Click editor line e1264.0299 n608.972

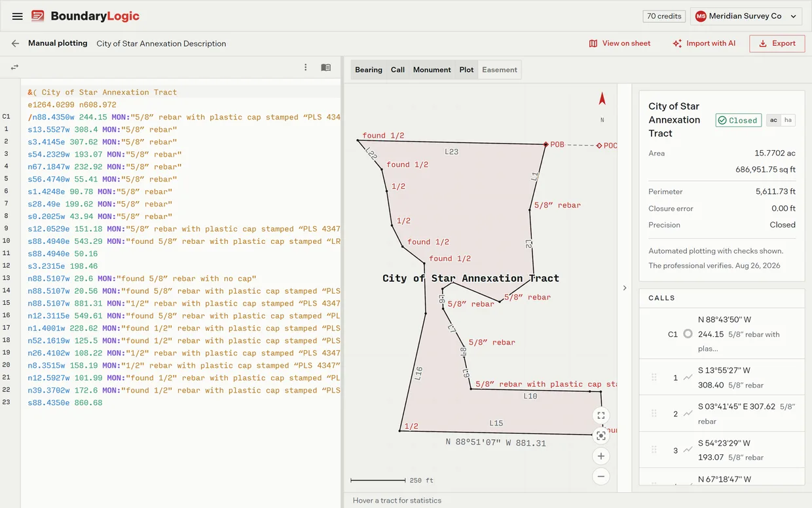pos(72,105)
